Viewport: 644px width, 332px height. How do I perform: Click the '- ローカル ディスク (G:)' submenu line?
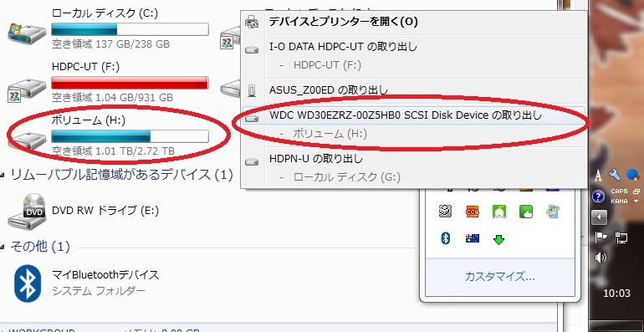coord(340,177)
